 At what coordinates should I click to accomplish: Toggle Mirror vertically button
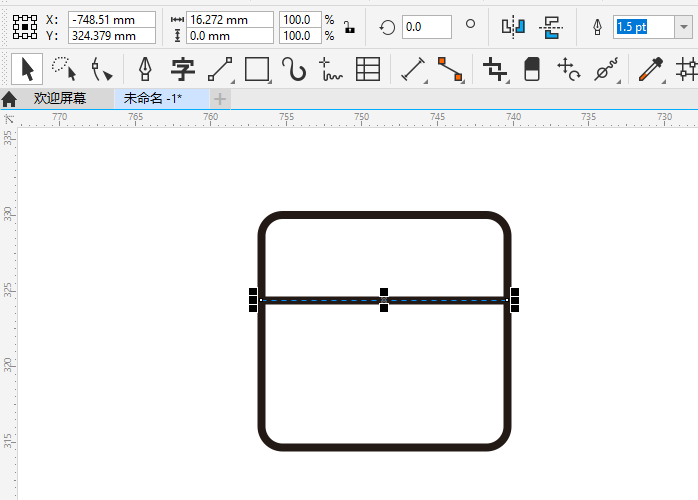click(550, 27)
